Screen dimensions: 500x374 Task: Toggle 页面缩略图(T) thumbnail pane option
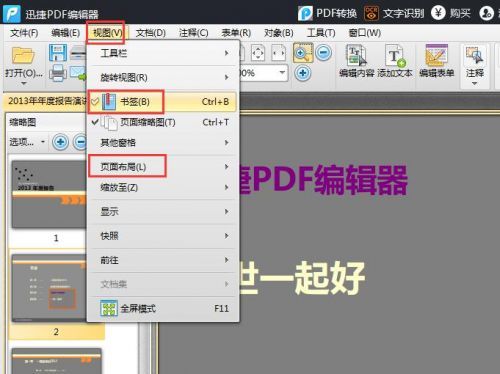coord(163,122)
